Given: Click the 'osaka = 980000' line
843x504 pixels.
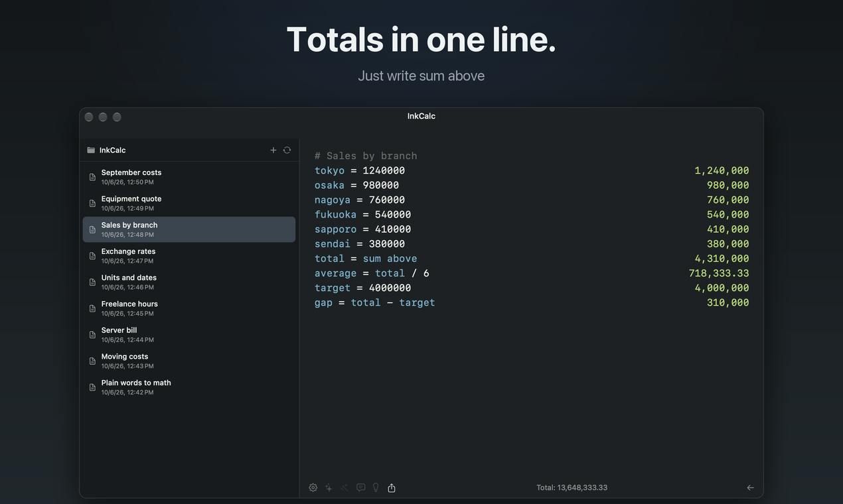Looking at the screenshot, I should (x=356, y=185).
